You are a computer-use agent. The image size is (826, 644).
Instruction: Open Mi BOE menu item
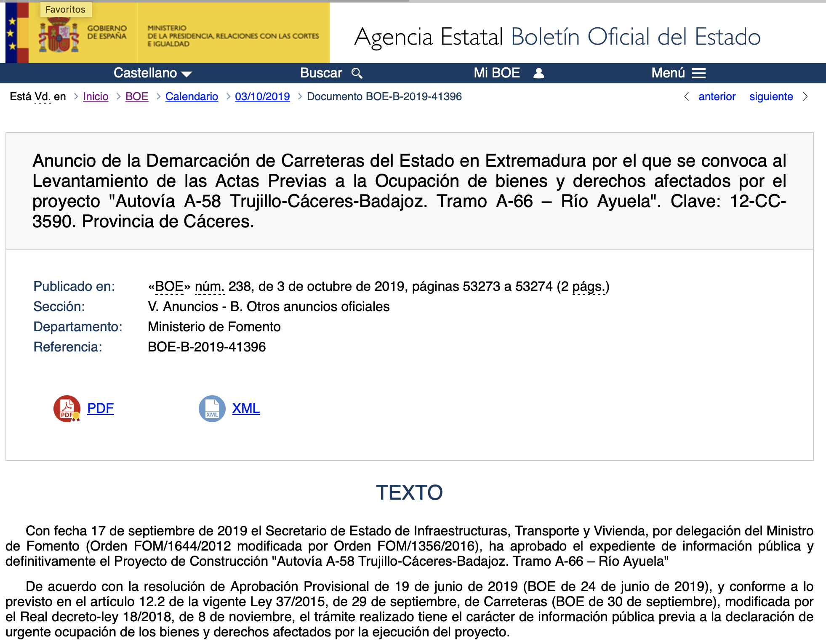coord(509,73)
